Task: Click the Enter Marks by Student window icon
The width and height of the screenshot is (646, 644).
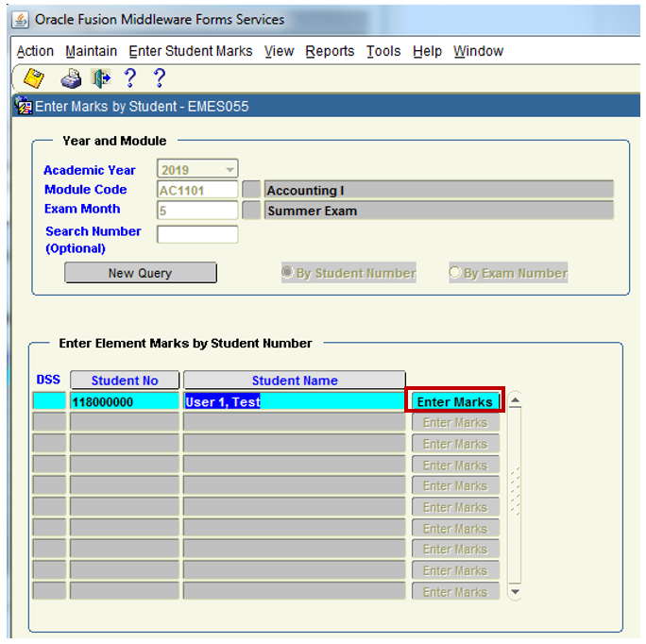Action: coord(24,107)
